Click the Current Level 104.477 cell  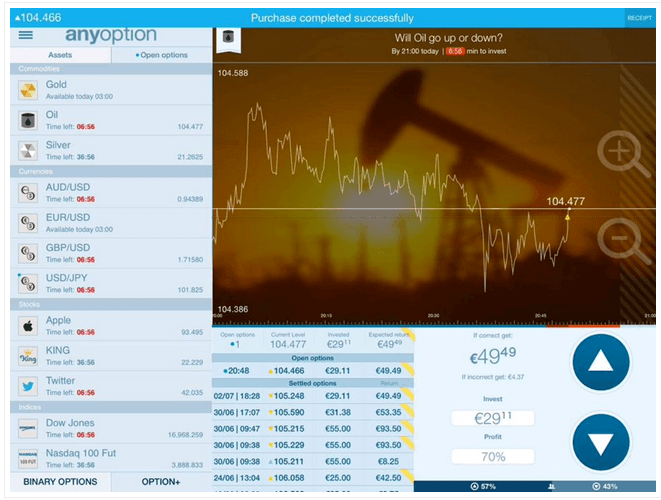click(x=288, y=340)
